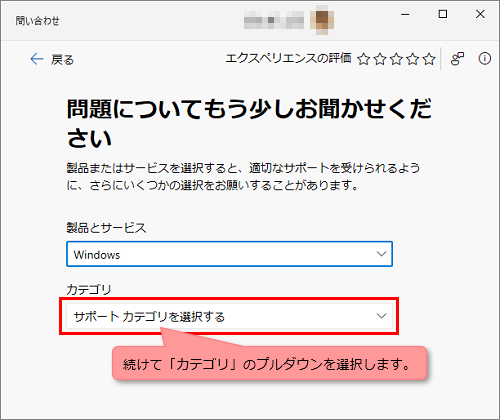500x420 pixels.
Task: Click the カテゴリ field label
Action: point(89,289)
